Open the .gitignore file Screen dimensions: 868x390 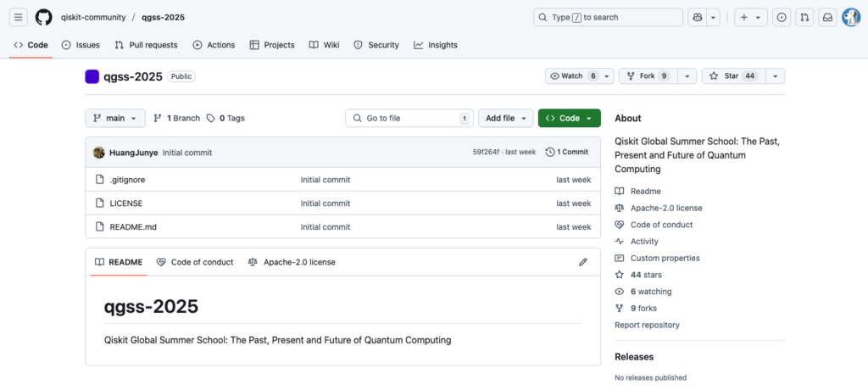coord(127,180)
